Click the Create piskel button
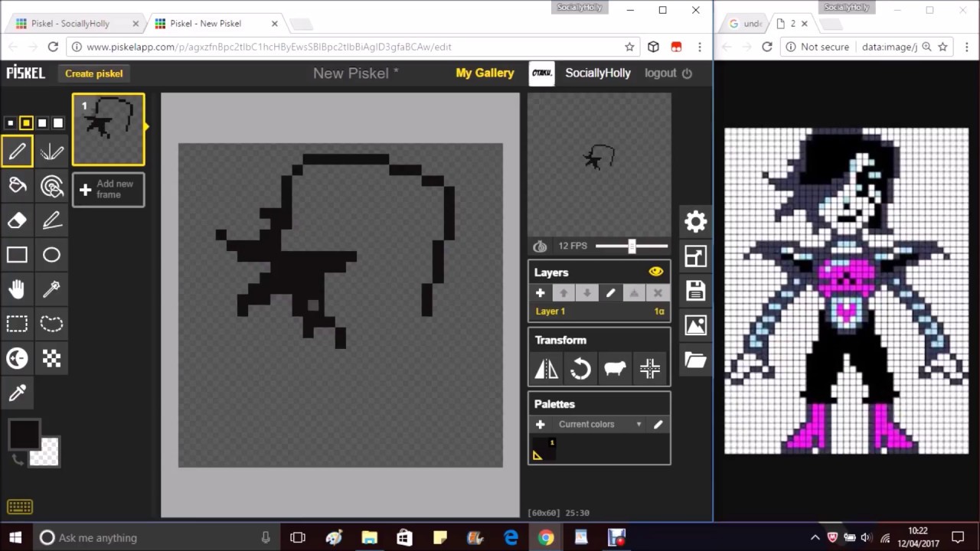This screenshot has width=980, height=551. click(94, 73)
